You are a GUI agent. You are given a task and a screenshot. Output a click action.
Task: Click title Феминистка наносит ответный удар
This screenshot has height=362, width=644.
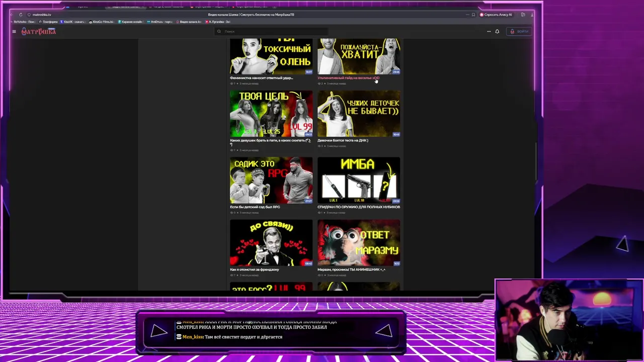click(x=261, y=78)
